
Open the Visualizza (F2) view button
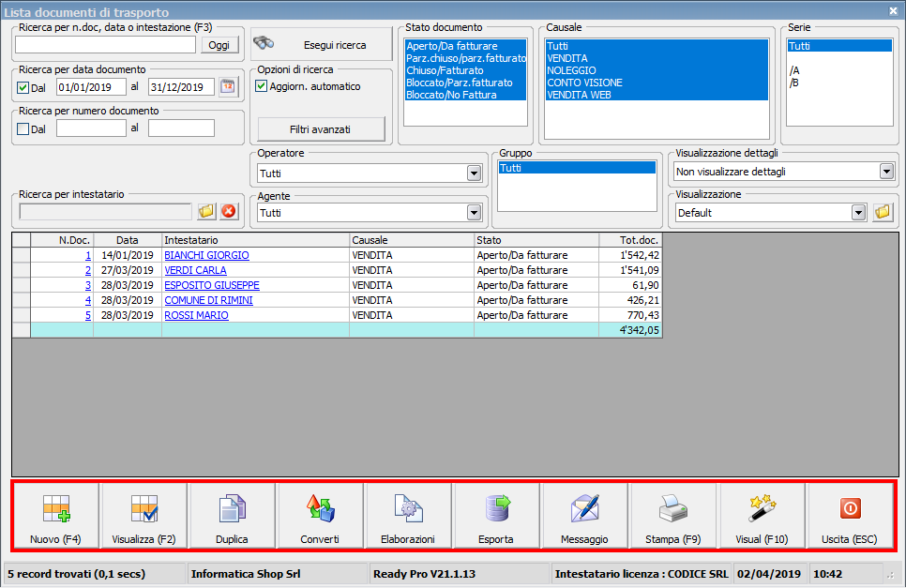(143, 516)
